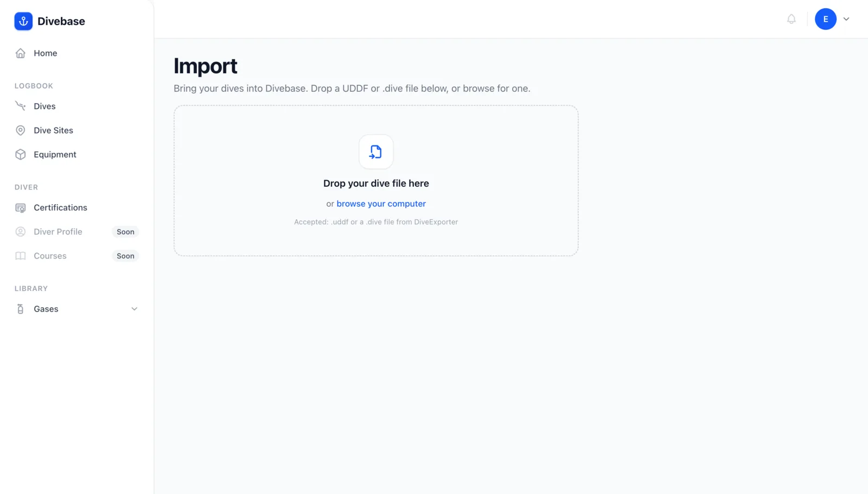
Task: Click the Diver Profile person icon
Action: [21, 232]
